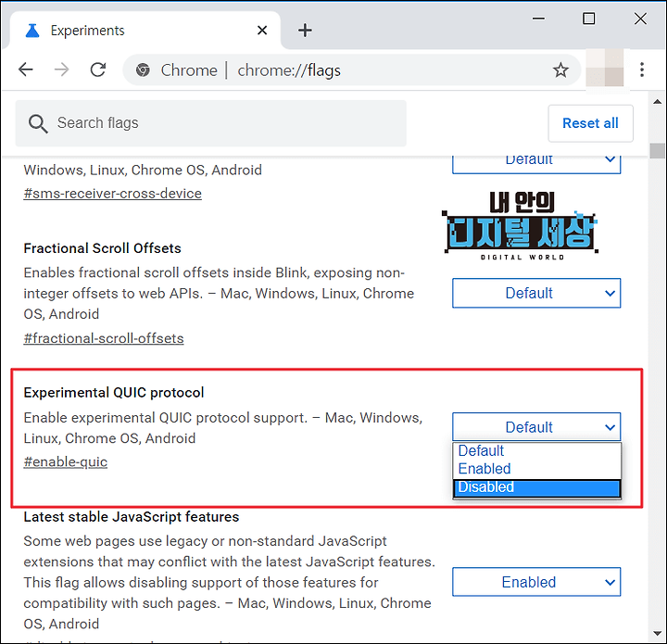The width and height of the screenshot is (667, 644).
Task: Click the Latest stable JavaScript features heading
Action: click(x=132, y=517)
